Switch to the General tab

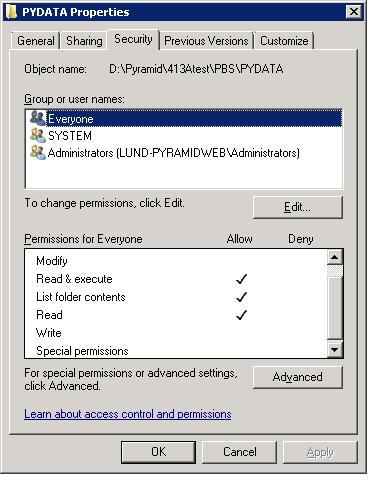coord(36,41)
